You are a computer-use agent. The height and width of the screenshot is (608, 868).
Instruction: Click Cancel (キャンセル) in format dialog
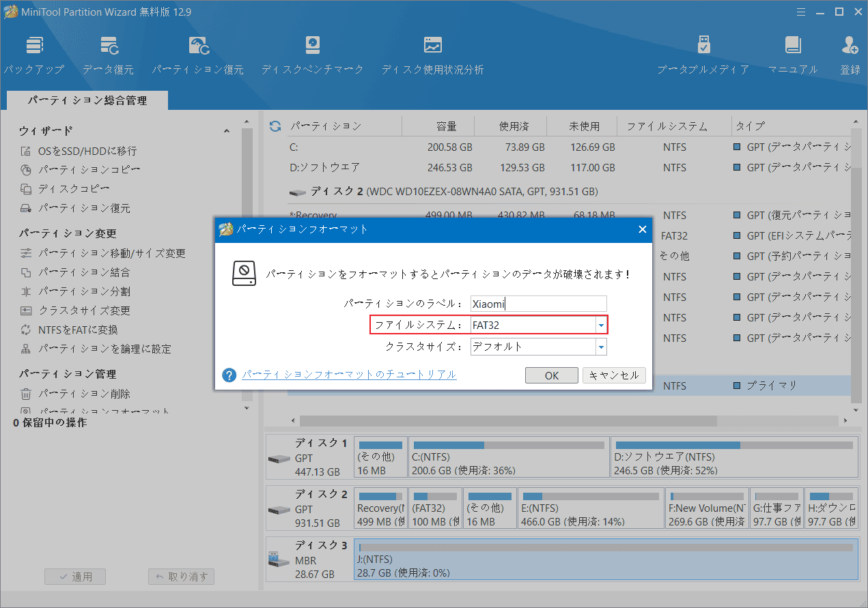(x=614, y=375)
